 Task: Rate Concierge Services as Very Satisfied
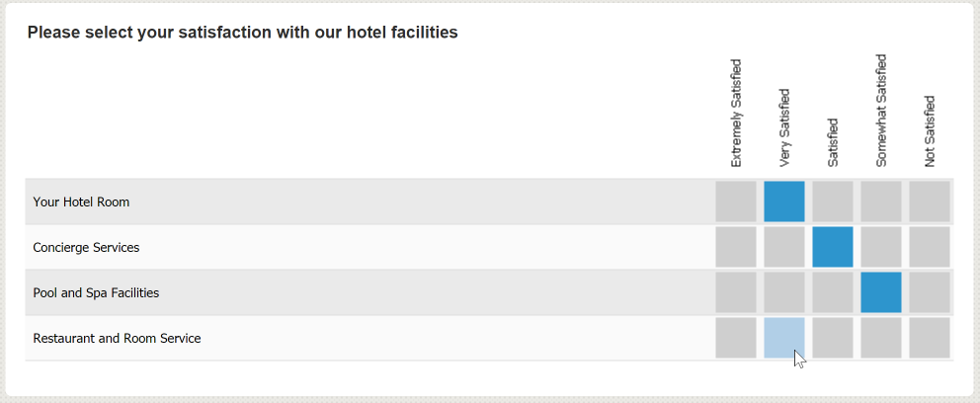point(784,247)
